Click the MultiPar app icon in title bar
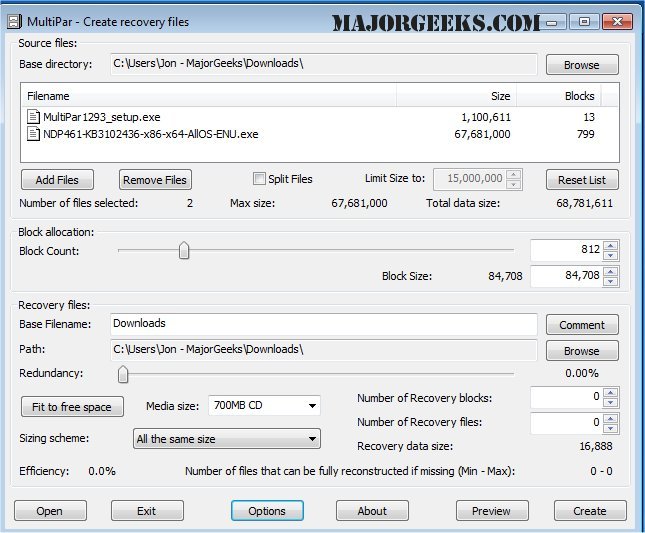 15,20
